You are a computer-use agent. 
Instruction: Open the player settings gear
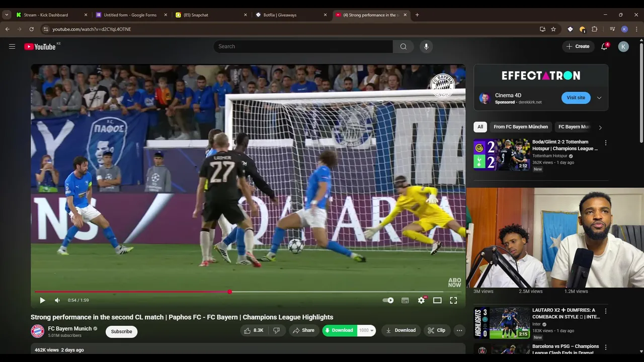422,300
